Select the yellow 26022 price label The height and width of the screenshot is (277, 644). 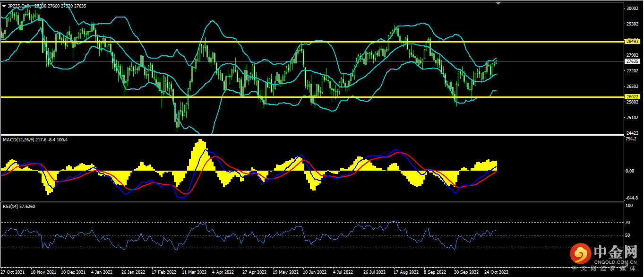(632, 96)
